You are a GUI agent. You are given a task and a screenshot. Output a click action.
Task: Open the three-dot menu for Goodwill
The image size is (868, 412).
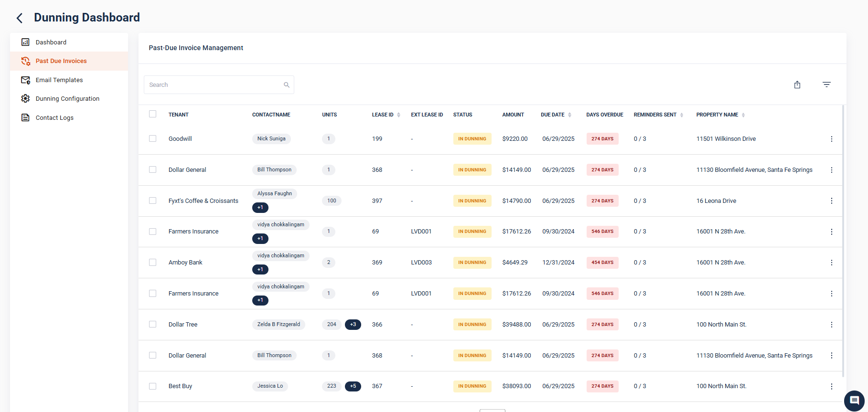click(831, 139)
